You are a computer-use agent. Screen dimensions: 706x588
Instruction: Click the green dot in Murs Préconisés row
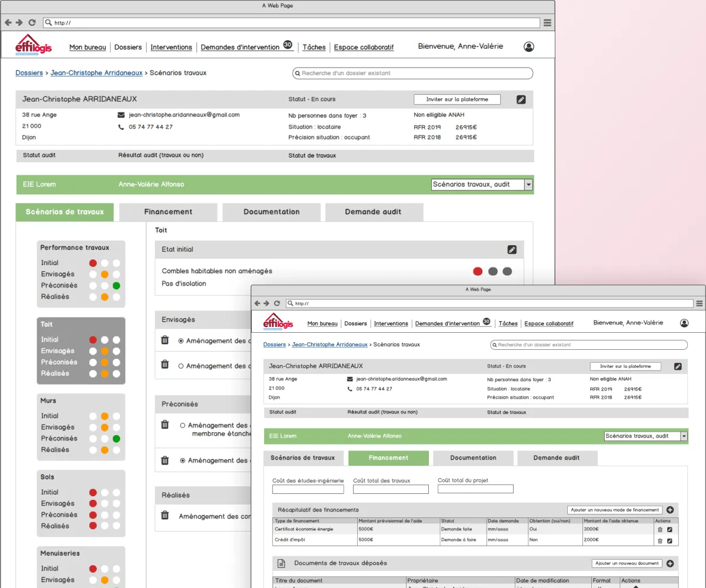point(116,439)
